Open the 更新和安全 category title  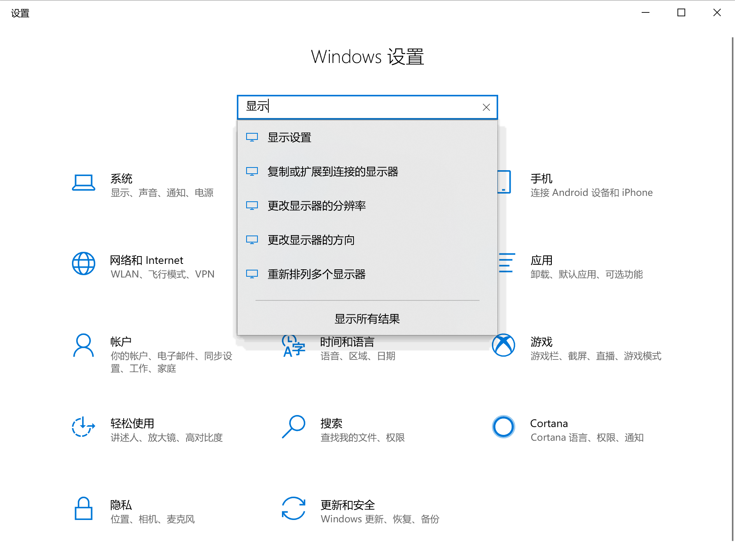click(x=348, y=505)
